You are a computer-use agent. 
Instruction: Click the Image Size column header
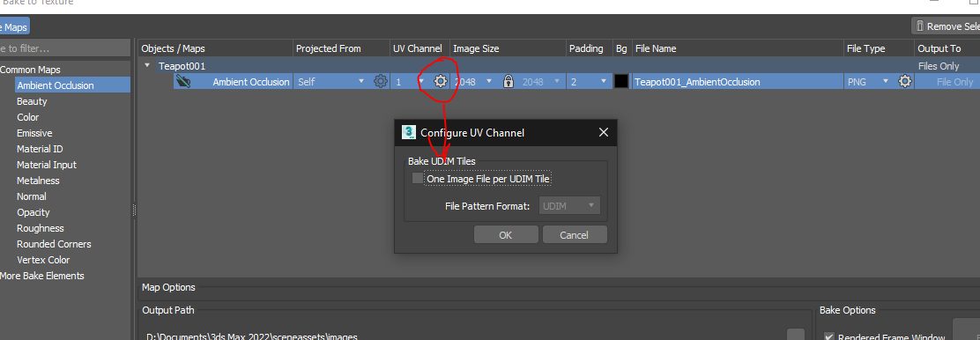coord(508,48)
